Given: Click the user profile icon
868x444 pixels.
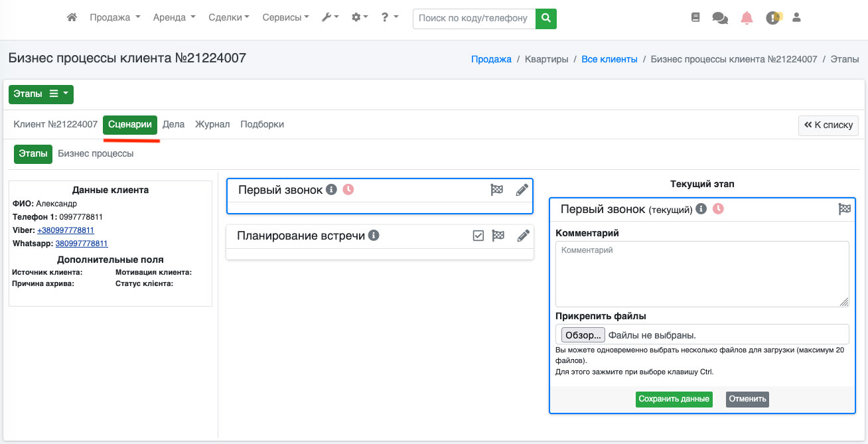Looking at the screenshot, I should click(797, 18).
